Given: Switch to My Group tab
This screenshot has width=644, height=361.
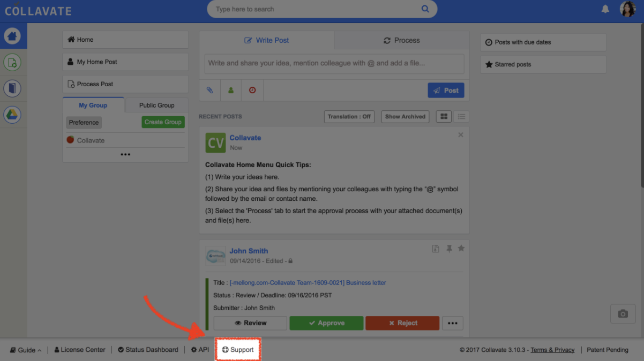Looking at the screenshot, I should pos(93,105).
